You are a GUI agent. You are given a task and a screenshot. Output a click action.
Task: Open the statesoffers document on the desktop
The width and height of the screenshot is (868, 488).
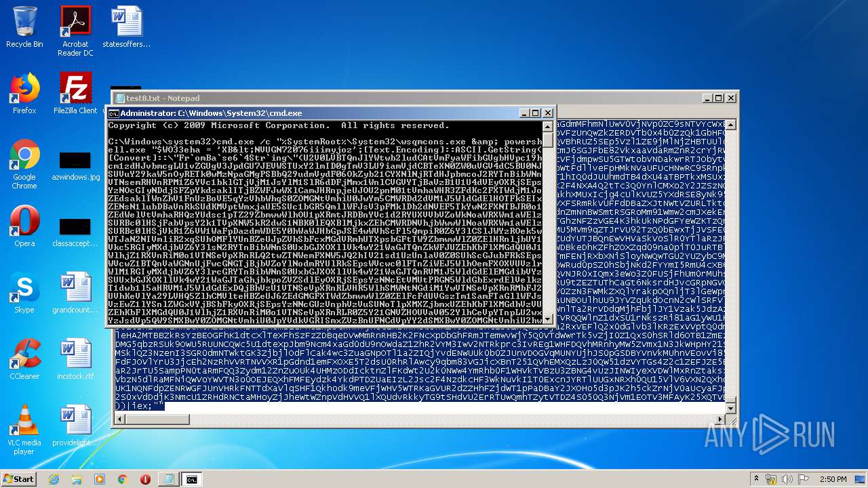[x=126, y=27]
